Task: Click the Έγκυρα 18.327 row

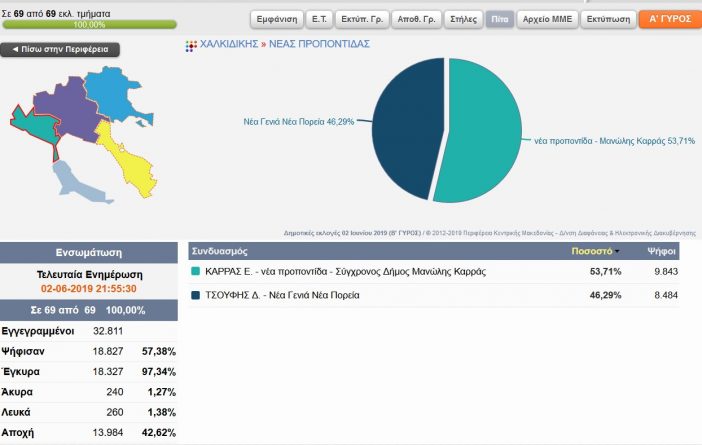Action: pos(89,372)
